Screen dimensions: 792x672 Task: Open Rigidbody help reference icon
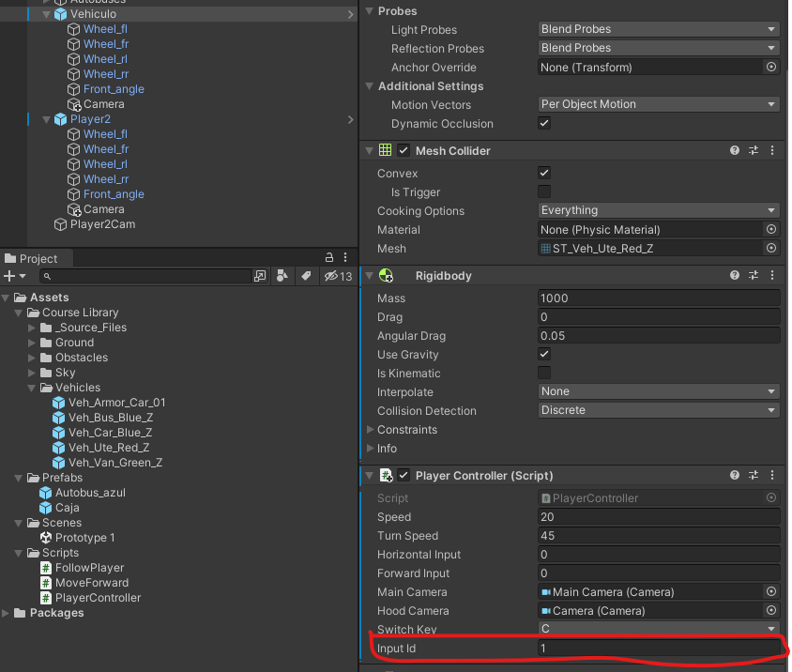(735, 275)
